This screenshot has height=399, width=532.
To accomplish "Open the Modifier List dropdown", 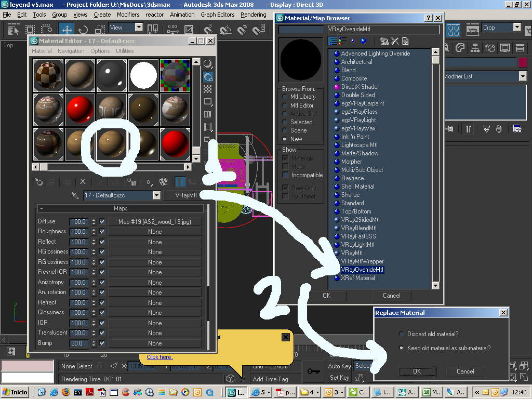I will (523, 76).
